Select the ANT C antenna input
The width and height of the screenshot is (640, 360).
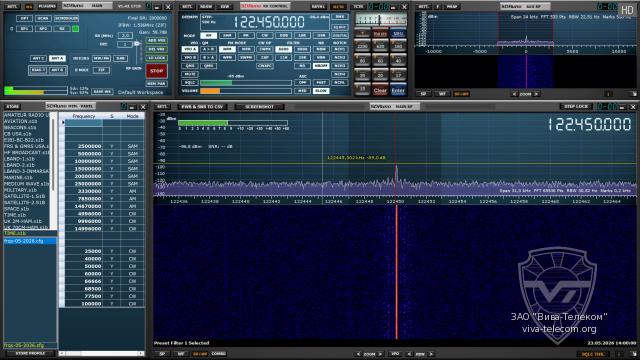point(38,58)
